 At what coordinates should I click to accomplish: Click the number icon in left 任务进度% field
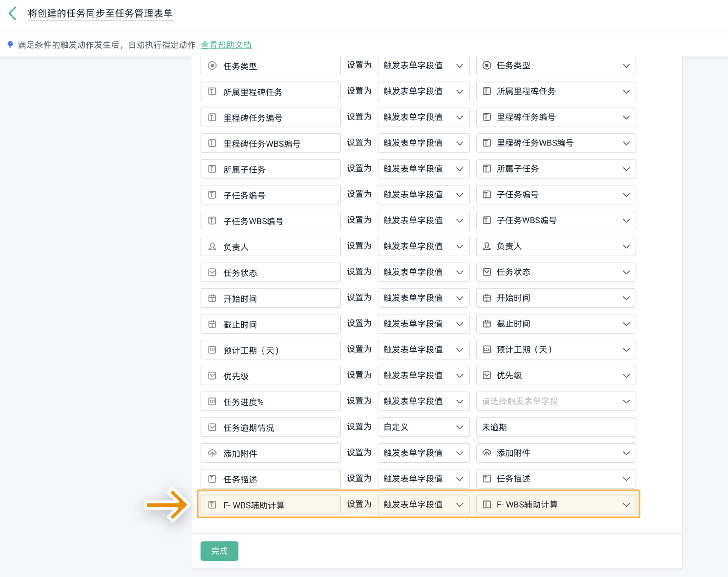[x=212, y=402]
